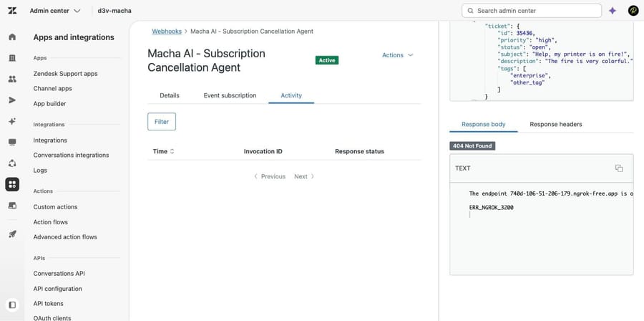Open Logs page
The image size is (644, 321).
(40, 170)
